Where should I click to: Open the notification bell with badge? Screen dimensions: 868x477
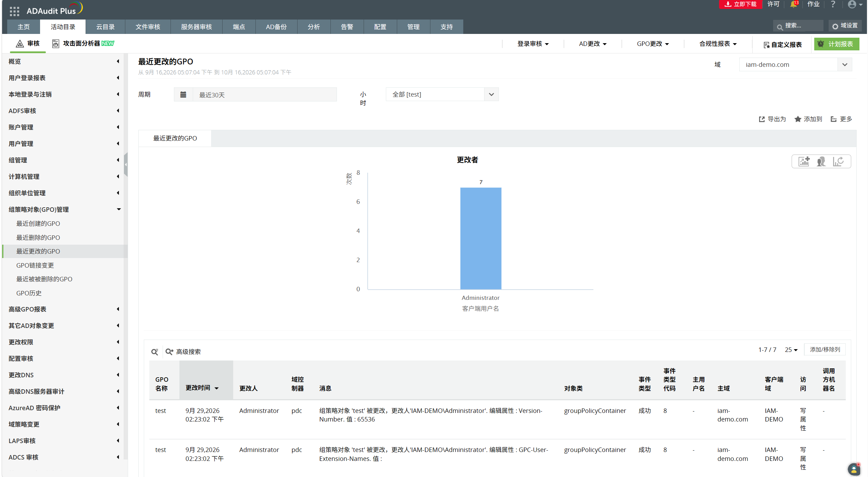tap(794, 4)
